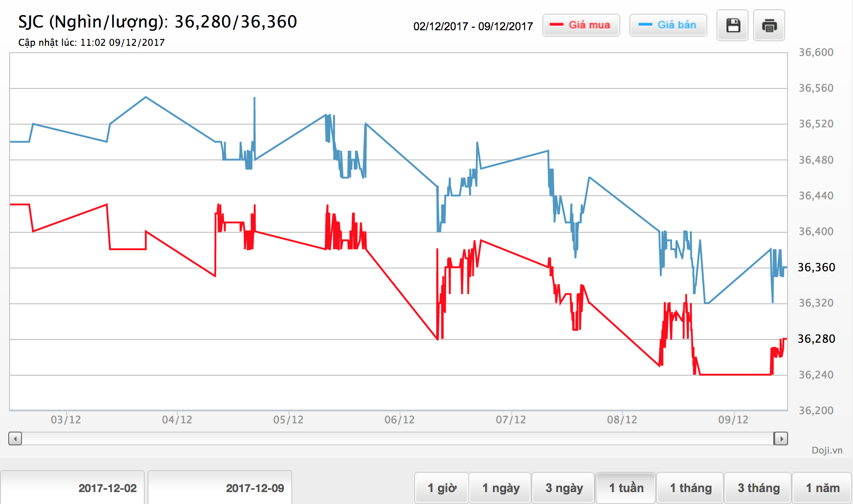Click the start date field 2017-12-02
The height and width of the screenshot is (504, 853).
click(72, 488)
